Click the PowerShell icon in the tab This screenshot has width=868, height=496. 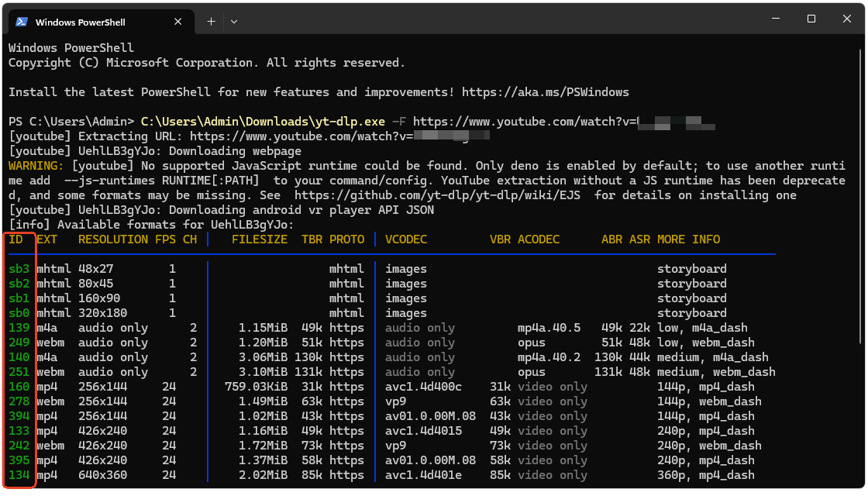click(21, 22)
